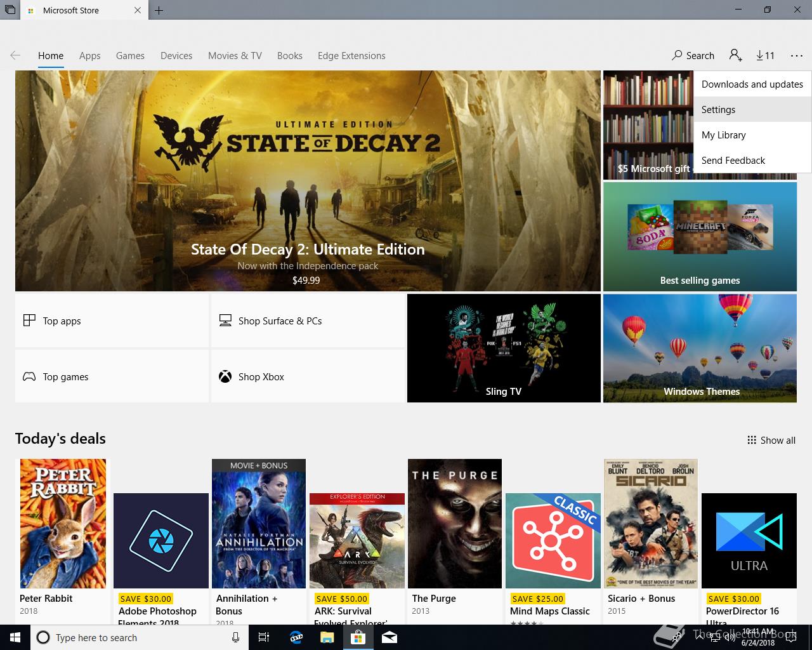Open the Edge Extensions tab
812x650 pixels.
tap(351, 56)
